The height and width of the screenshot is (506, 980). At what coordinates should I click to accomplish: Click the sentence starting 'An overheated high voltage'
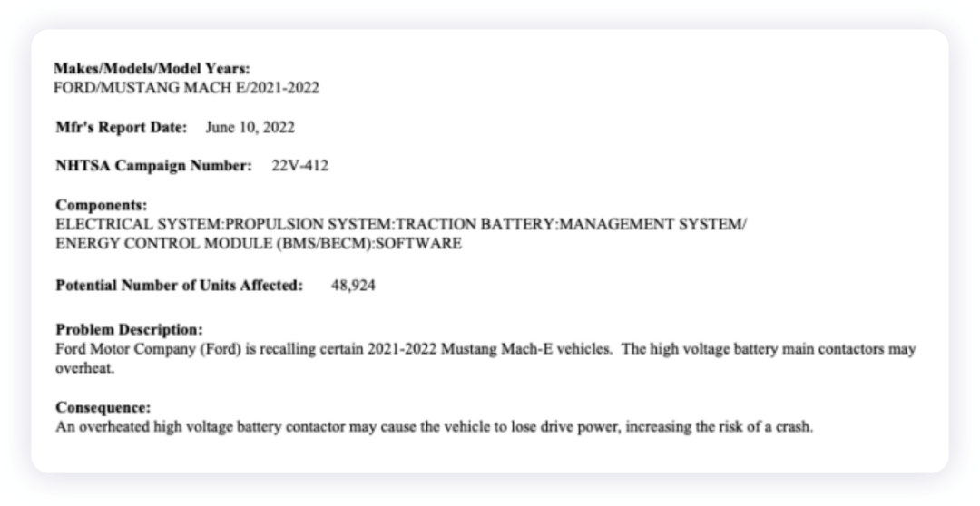click(x=435, y=427)
